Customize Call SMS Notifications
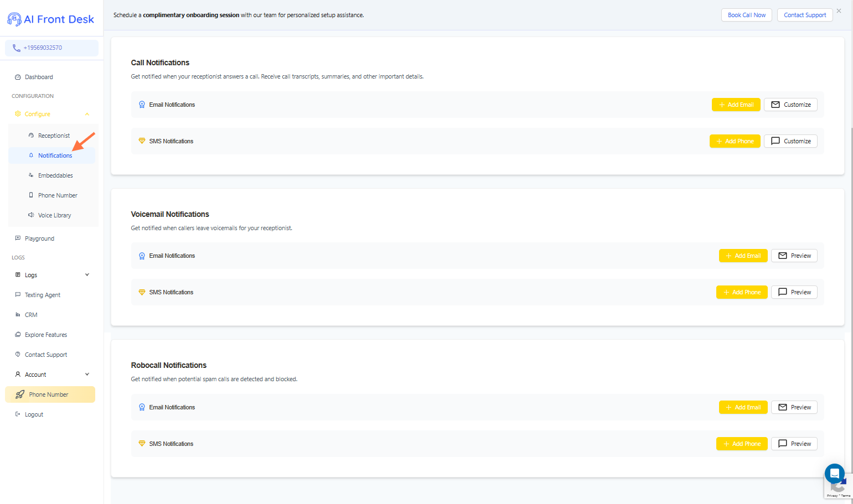Screen dimensions: 853x504 [790, 141]
